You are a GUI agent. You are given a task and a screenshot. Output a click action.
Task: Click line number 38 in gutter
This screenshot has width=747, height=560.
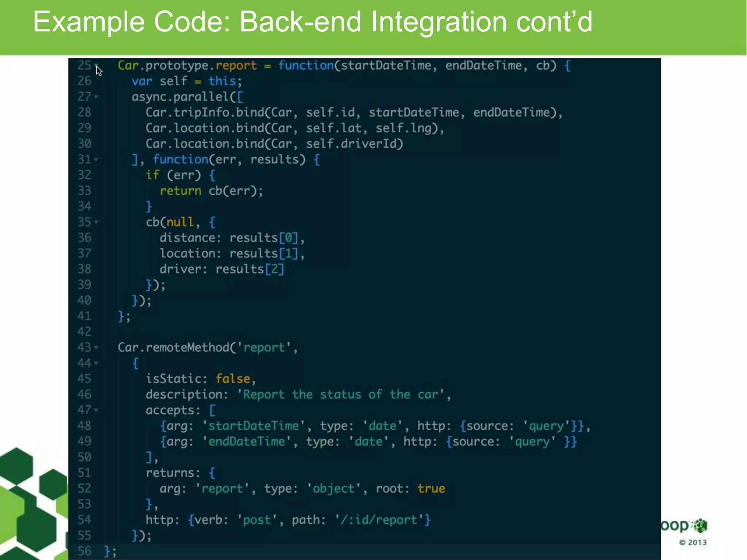tap(84, 269)
